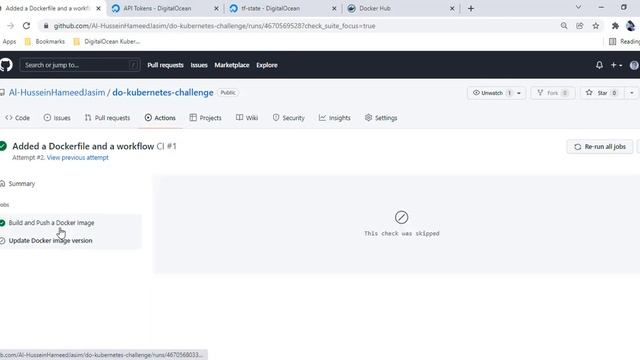Open a new browser tab
The width and height of the screenshot is (640, 360).
coord(471,8)
